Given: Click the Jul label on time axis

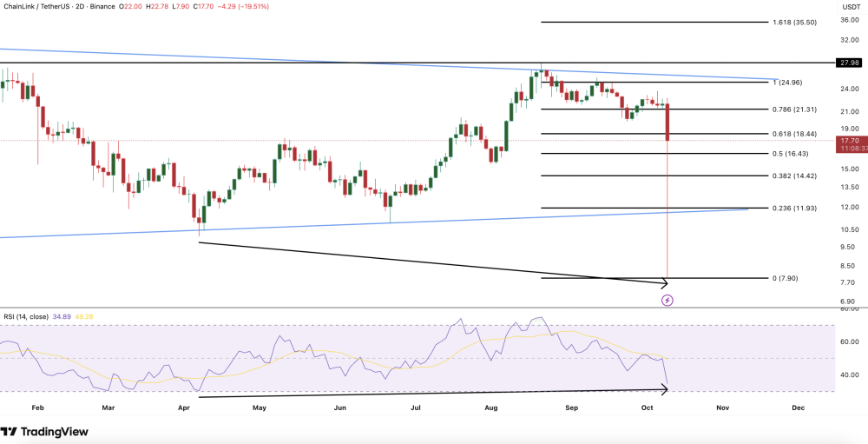Looking at the screenshot, I should 416,408.
